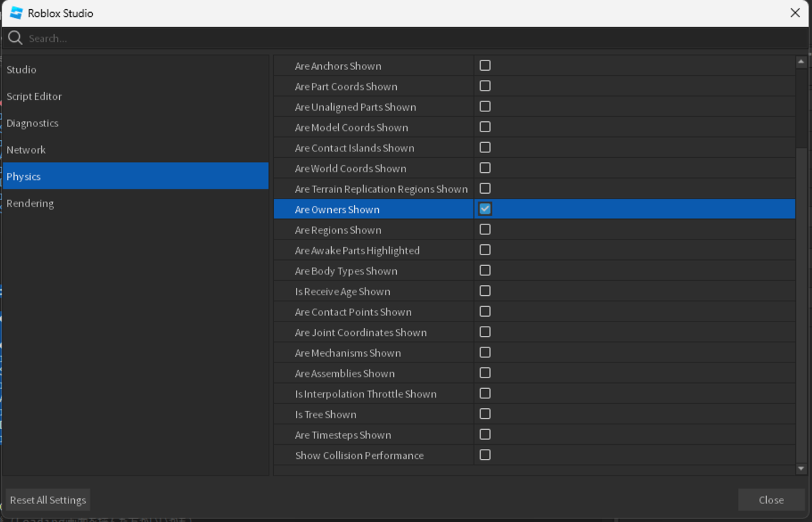812x522 pixels.
Task: Enable Are Timesteps Shown checkbox
Action: [485, 434]
